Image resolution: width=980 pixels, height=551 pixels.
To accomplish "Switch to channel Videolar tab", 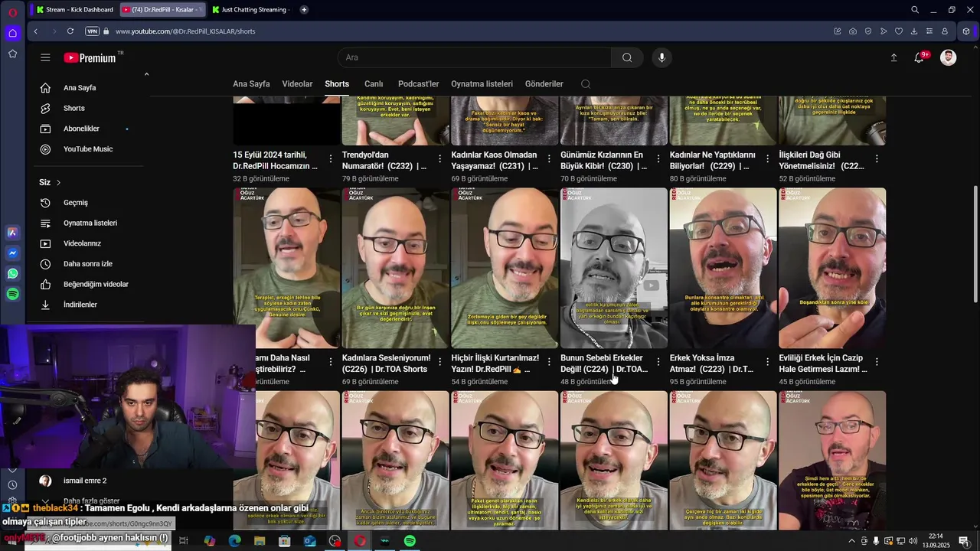I will click(x=297, y=84).
